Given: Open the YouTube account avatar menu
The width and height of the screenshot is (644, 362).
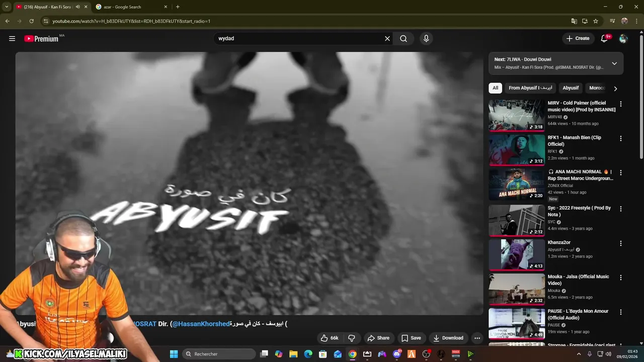Looking at the screenshot, I should [623, 38].
